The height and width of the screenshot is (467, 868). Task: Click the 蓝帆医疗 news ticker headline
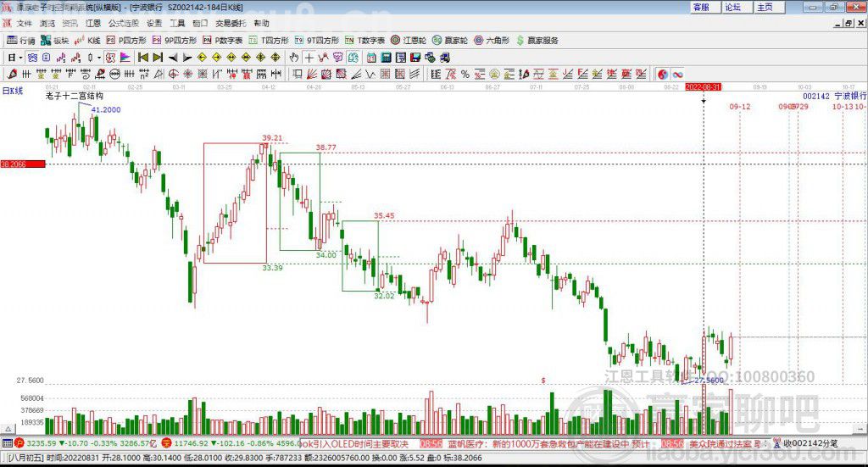548,444
